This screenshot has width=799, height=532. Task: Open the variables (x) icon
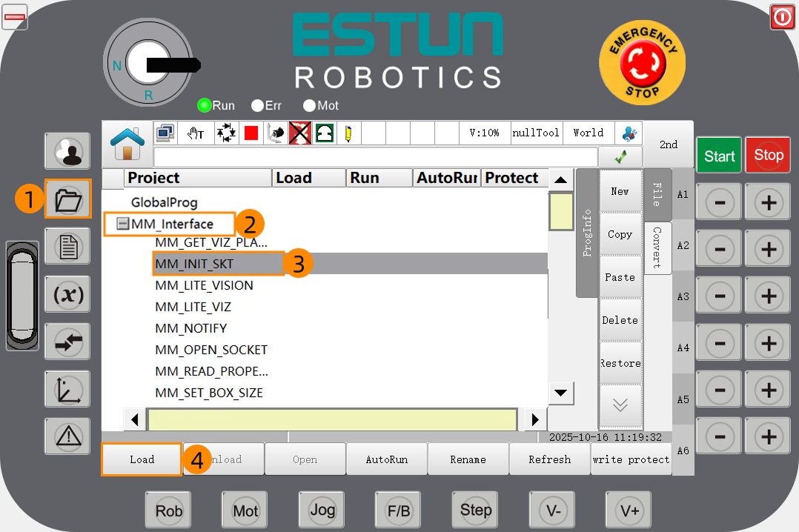pos(67,294)
